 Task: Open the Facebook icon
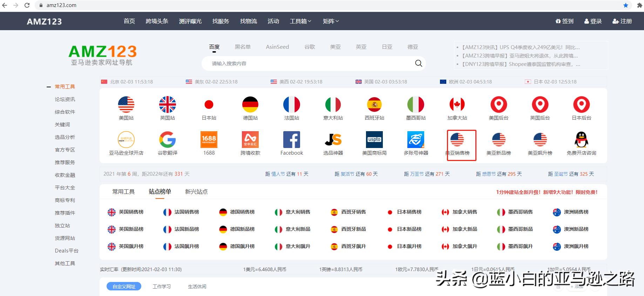(292, 140)
